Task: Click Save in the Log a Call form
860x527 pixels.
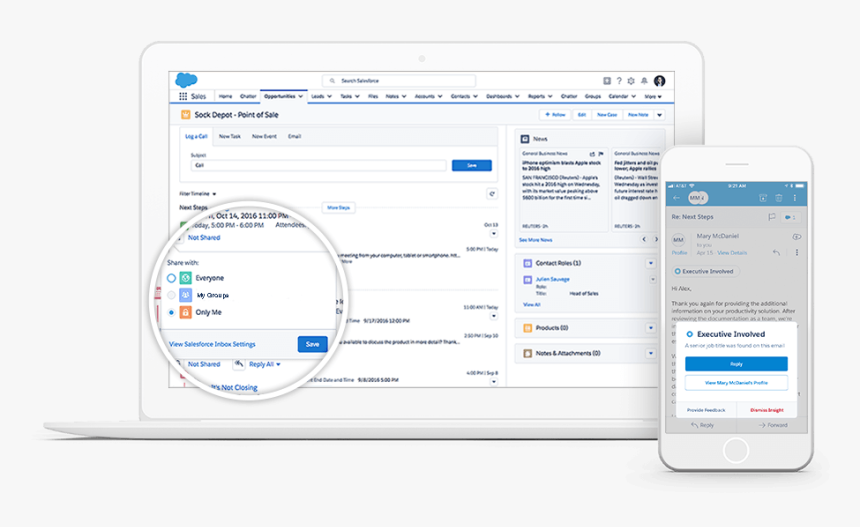Action: click(472, 166)
